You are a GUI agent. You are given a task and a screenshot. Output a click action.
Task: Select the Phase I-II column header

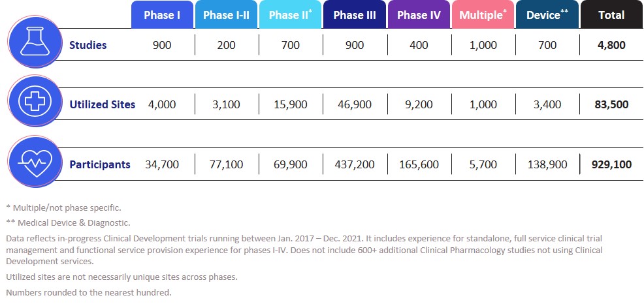coord(225,15)
